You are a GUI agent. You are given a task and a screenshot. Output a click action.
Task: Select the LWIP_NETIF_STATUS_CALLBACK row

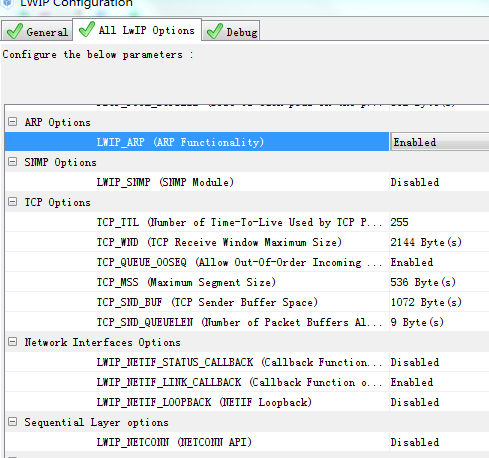(197, 362)
